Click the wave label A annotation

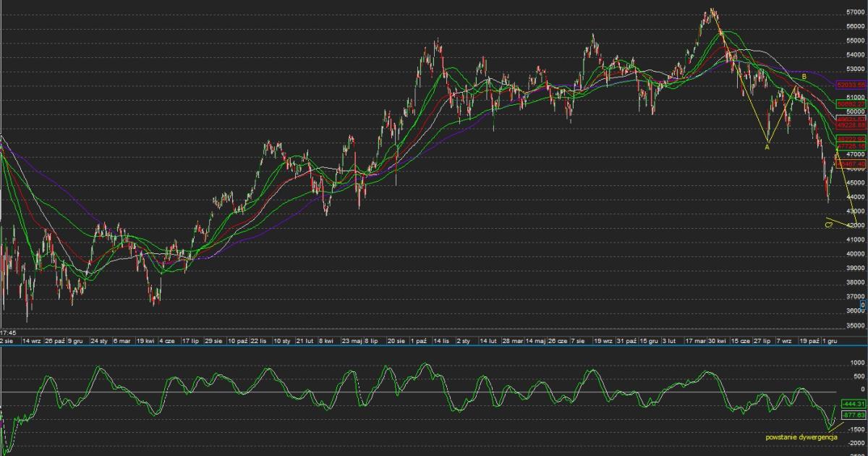[x=767, y=147]
